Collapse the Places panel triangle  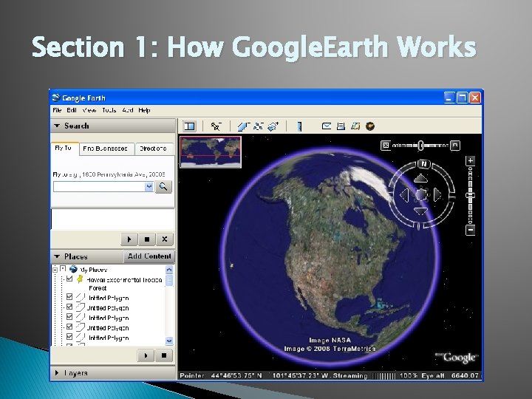coord(57,256)
